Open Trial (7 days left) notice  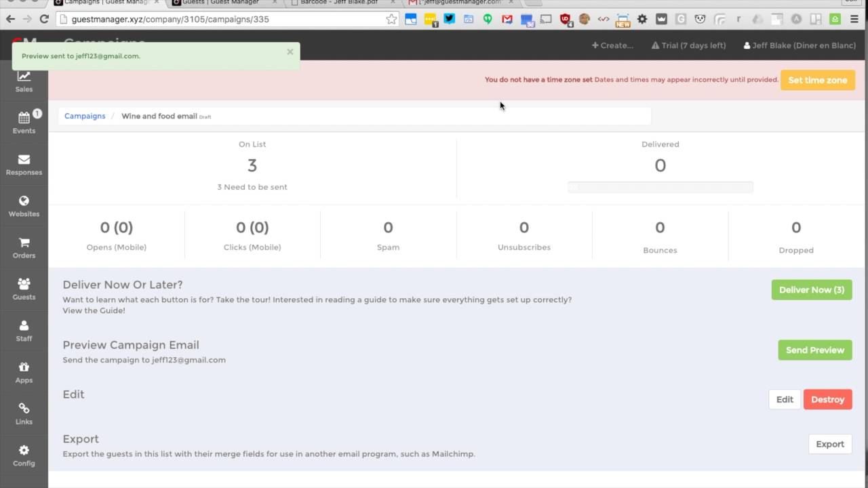coord(688,45)
